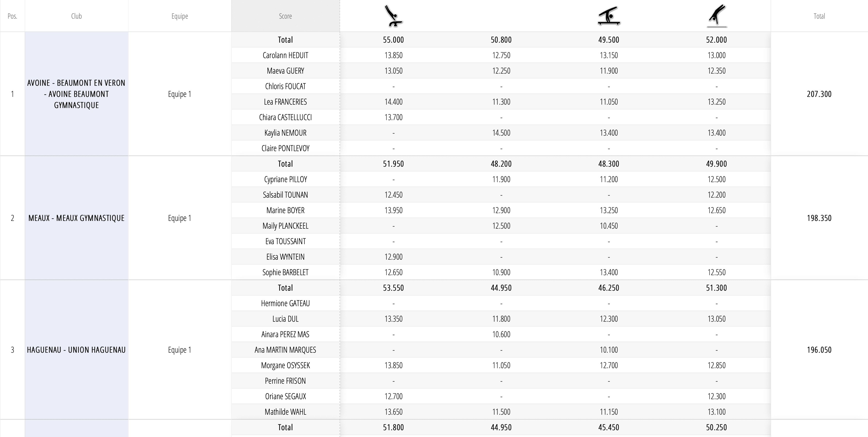Click the Club column header
This screenshot has height=437, width=868.
pyautogui.click(x=77, y=16)
